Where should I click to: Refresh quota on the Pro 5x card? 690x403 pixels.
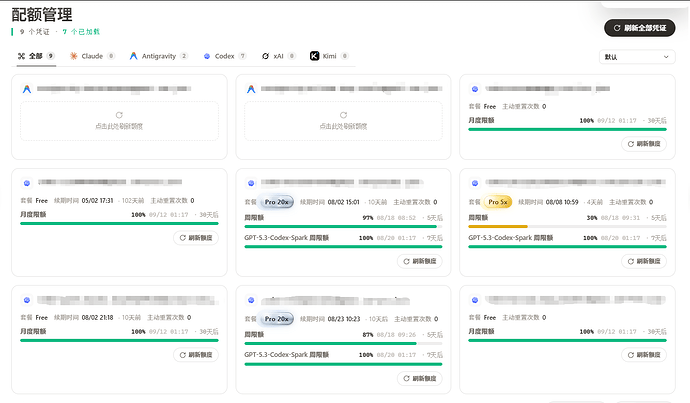pos(644,261)
